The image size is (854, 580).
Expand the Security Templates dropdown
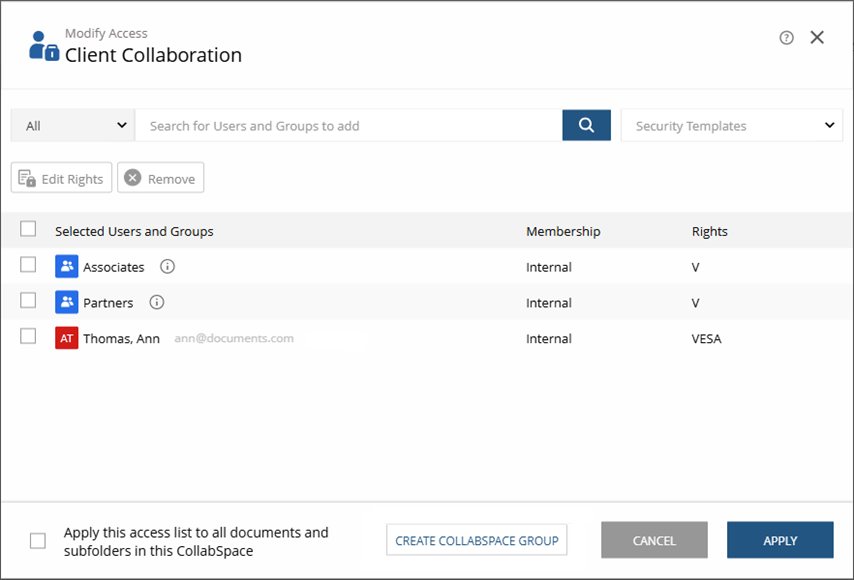[731, 125]
